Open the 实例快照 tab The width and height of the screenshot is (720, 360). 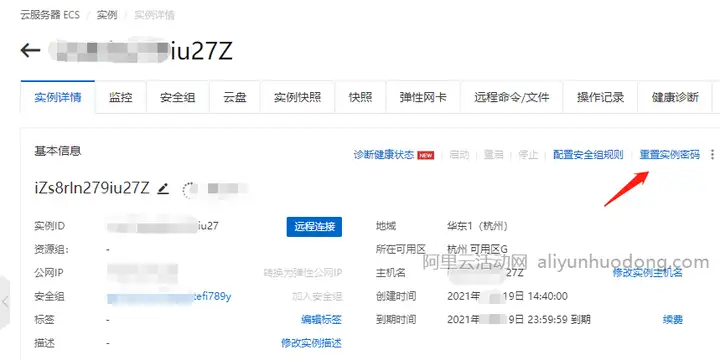pos(298,97)
